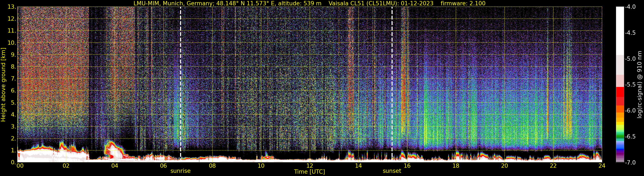This screenshot has height=176, width=644.
Task: Click the "00" tick label on time axis
Action: (20, 166)
